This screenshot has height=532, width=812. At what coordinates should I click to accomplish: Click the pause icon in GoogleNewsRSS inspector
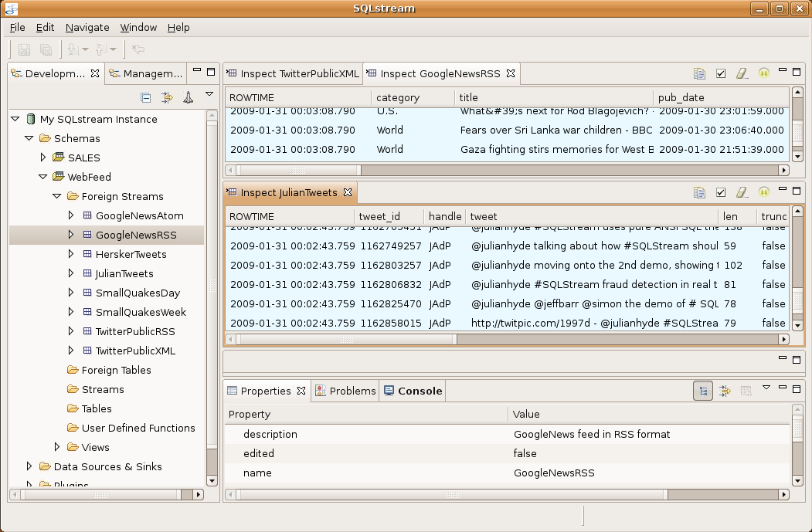pos(764,73)
